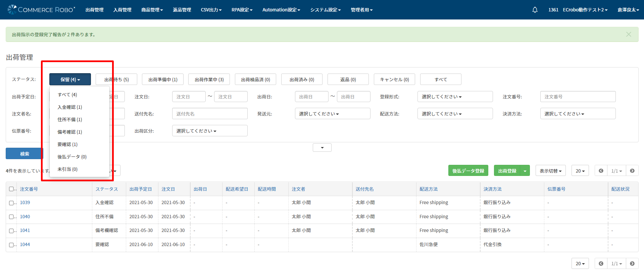Open order number 1044 link
Image resolution: width=644 pixels, height=280 pixels.
(25, 245)
